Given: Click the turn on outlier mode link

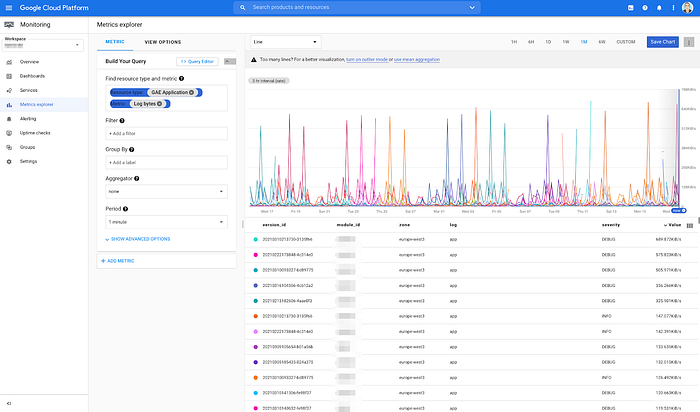Looking at the screenshot, I should click(367, 59).
